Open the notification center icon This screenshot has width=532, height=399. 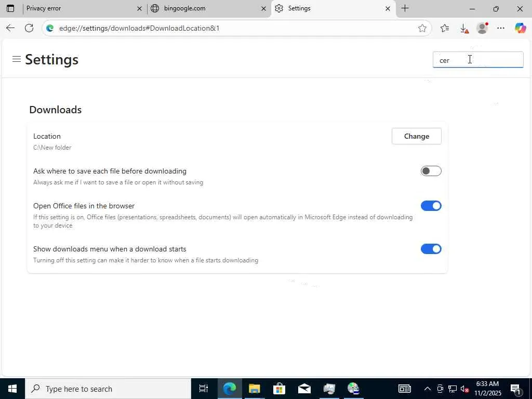coord(516,389)
